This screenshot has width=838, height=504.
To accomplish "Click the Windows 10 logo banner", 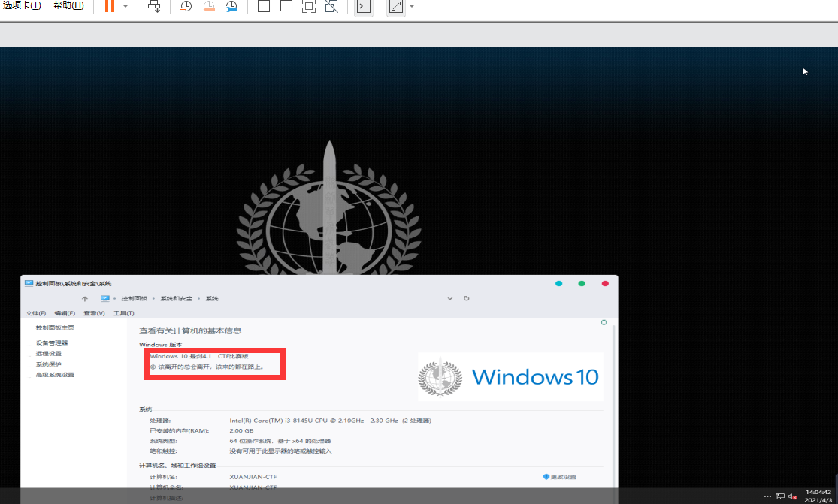I will coord(510,376).
